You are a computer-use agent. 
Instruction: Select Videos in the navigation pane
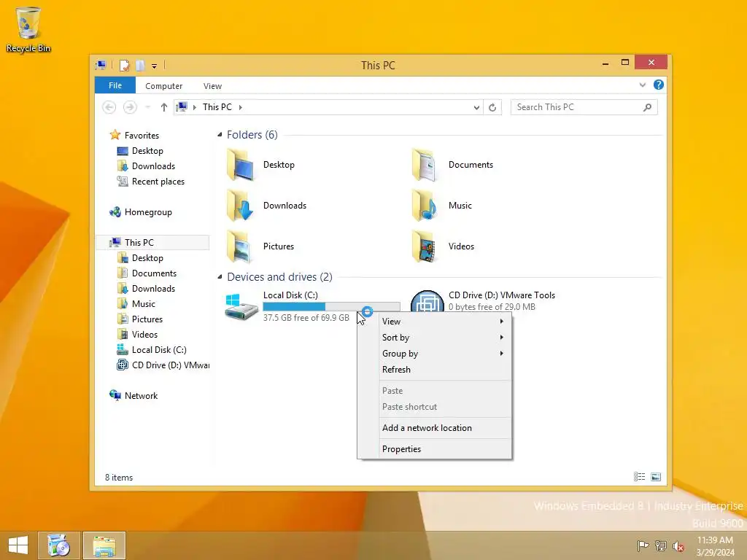coord(144,334)
